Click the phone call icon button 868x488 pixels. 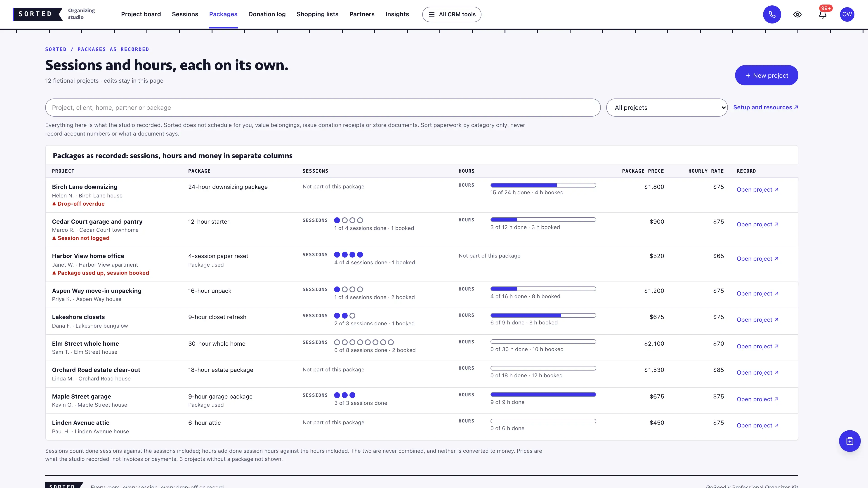point(772,14)
